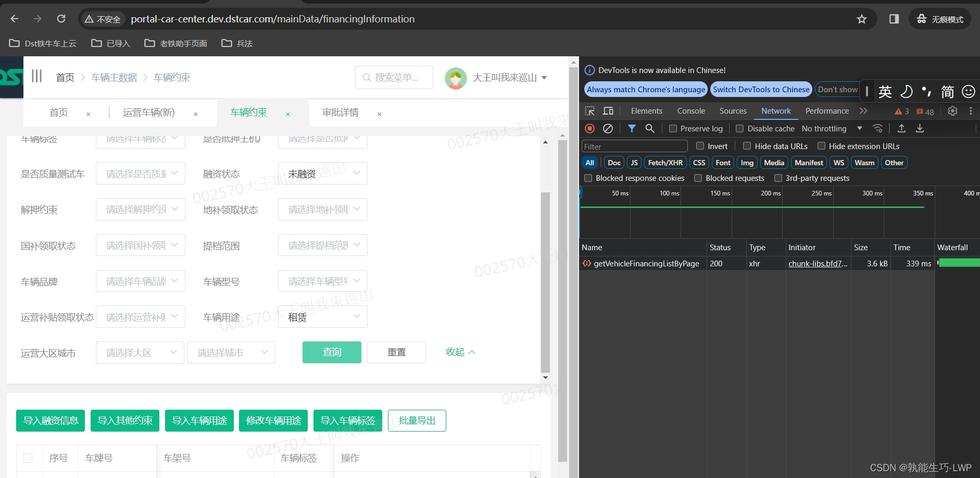Open DevTools settings gear
The image size is (980, 478).
coord(952,111)
